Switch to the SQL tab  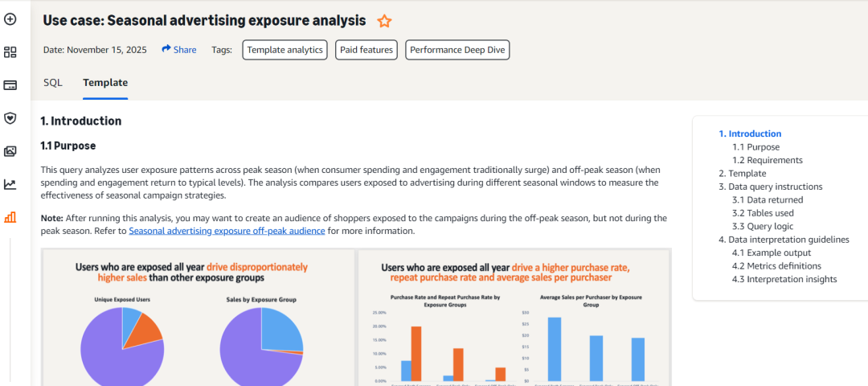click(x=53, y=82)
